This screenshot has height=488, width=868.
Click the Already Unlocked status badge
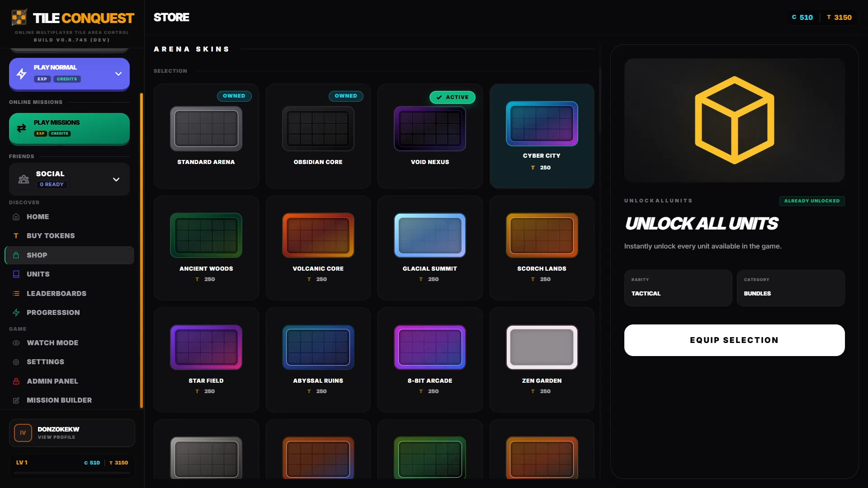tap(812, 201)
